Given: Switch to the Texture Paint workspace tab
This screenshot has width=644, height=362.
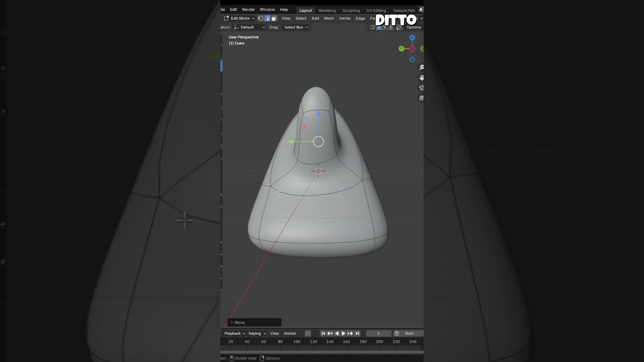Looking at the screenshot, I should tap(404, 10).
